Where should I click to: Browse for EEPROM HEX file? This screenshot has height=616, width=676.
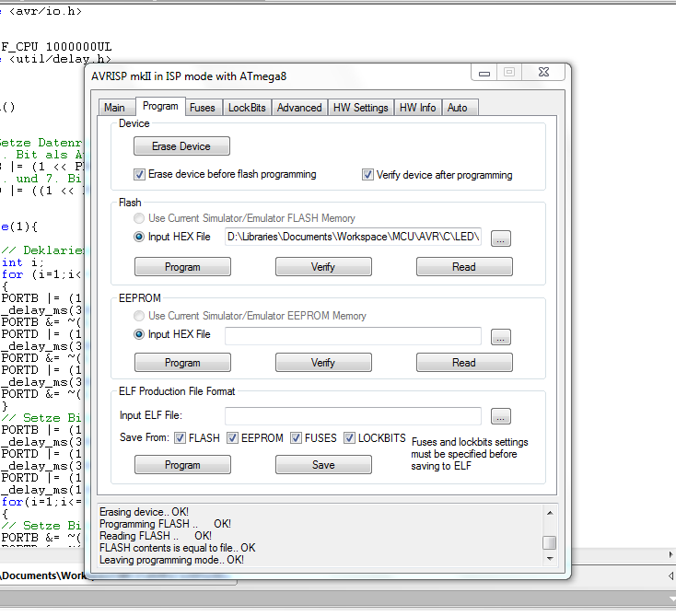500,337
